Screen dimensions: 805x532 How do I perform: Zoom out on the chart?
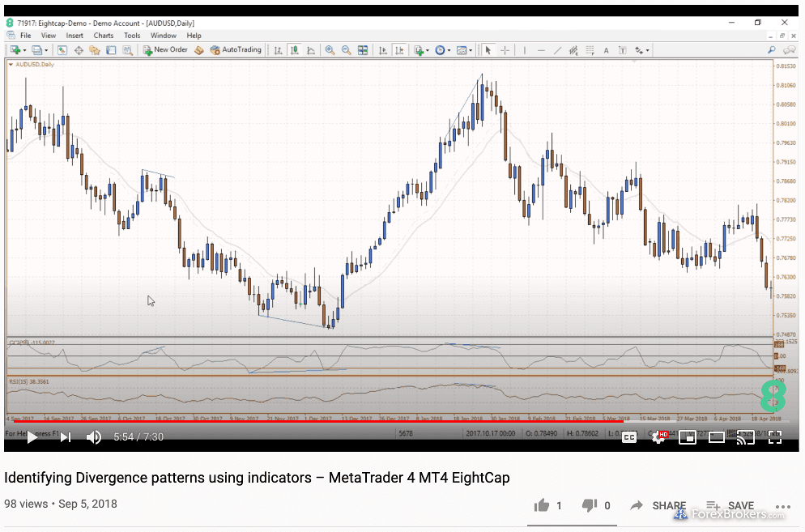click(346, 50)
